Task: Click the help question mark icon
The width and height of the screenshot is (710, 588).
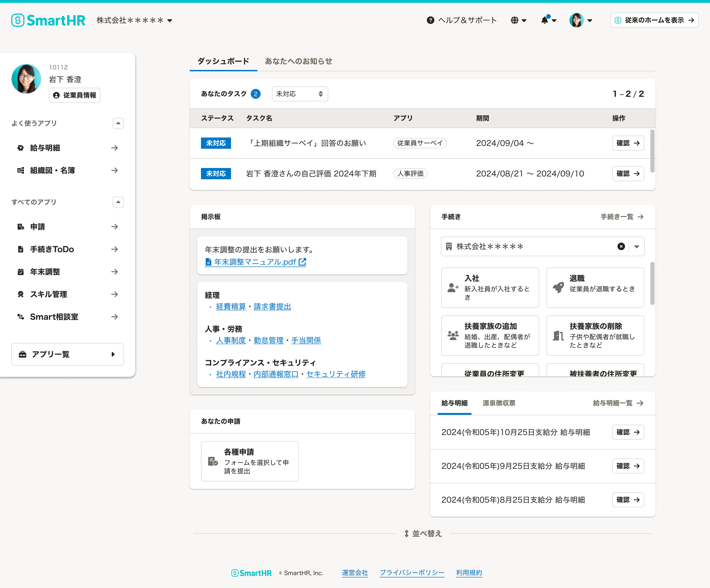Action: [430, 20]
